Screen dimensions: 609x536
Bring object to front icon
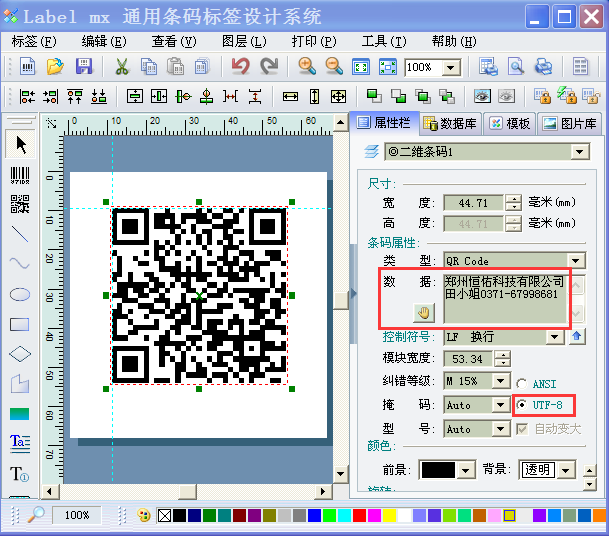(374, 96)
